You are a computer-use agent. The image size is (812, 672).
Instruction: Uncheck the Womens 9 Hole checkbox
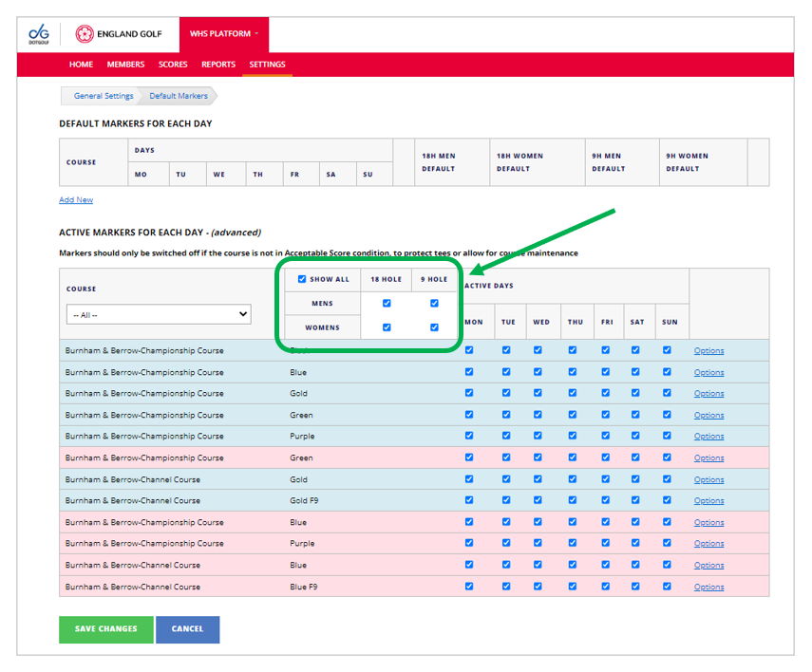(x=434, y=327)
